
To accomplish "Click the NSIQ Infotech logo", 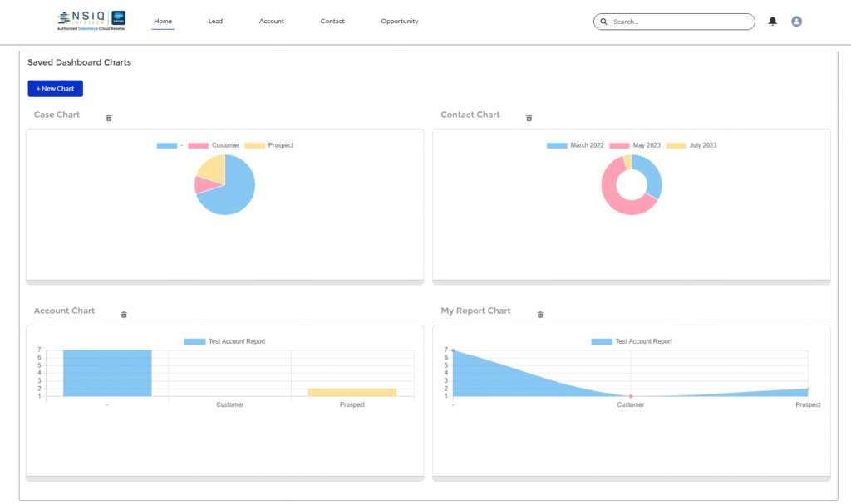I will click(x=91, y=21).
